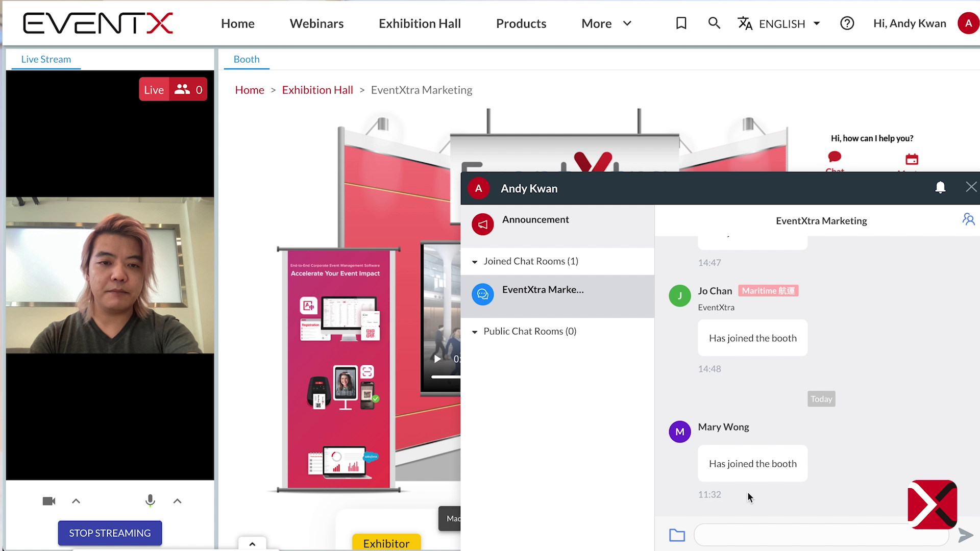
Task: Click the booth Chat speech bubble icon
Action: pos(835,157)
